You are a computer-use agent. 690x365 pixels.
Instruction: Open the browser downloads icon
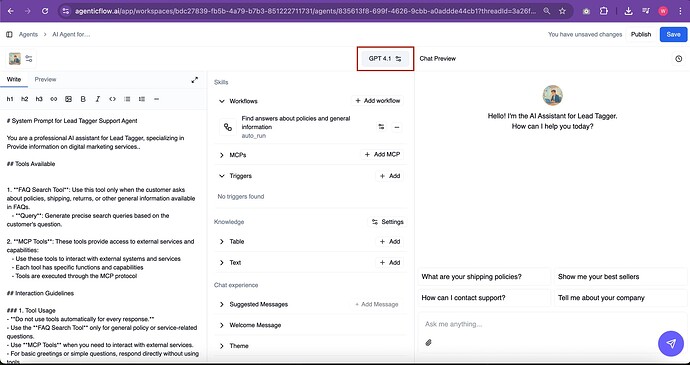[x=628, y=11]
